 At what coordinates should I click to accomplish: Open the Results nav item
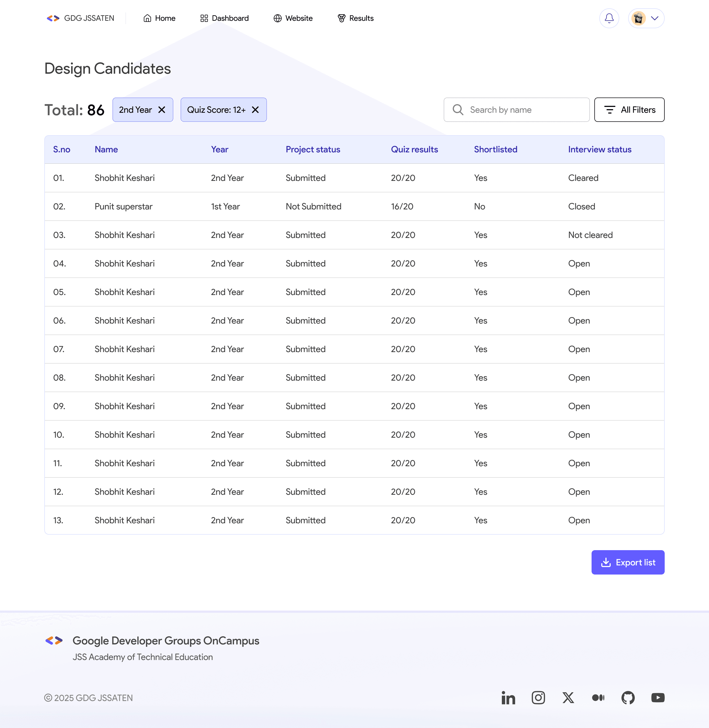[355, 18]
